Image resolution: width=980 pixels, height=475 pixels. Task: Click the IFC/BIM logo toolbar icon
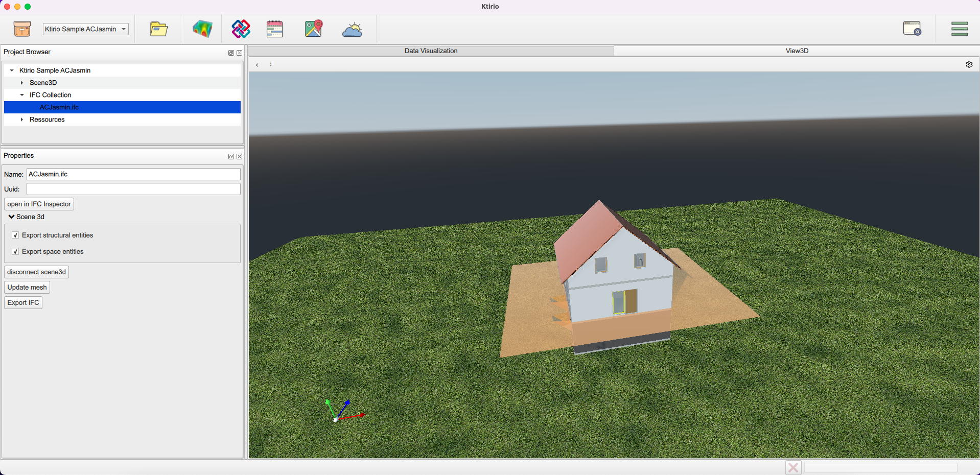click(x=240, y=29)
